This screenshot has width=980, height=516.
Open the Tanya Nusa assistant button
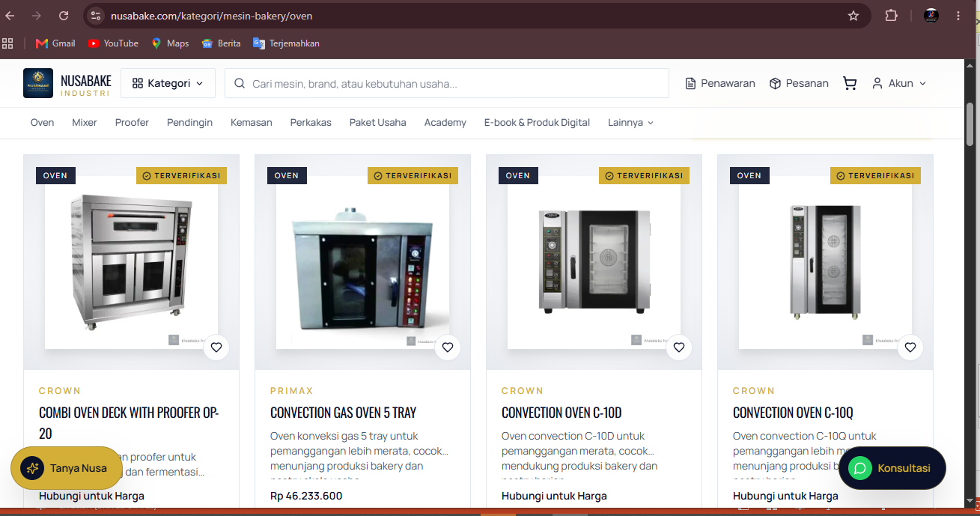(67, 468)
